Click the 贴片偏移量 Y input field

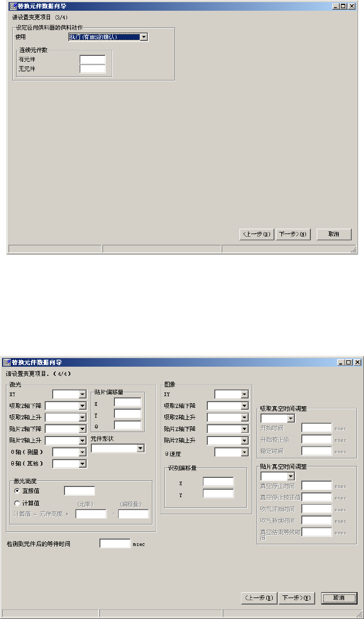tap(128, 414)
